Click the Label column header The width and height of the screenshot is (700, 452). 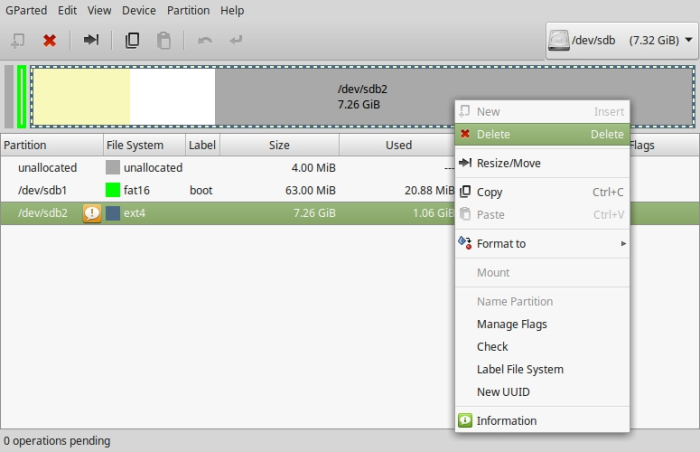pos(202,145)
